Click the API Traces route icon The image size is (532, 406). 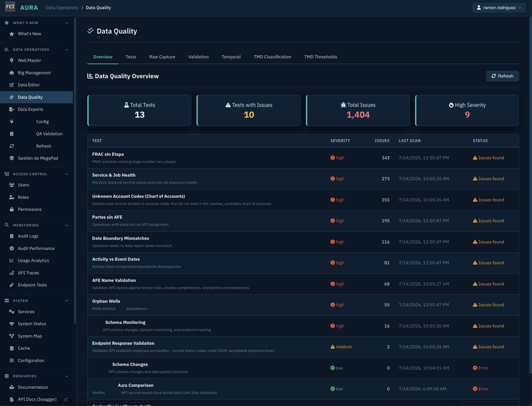pyautogui.click(x=12, y=273)
